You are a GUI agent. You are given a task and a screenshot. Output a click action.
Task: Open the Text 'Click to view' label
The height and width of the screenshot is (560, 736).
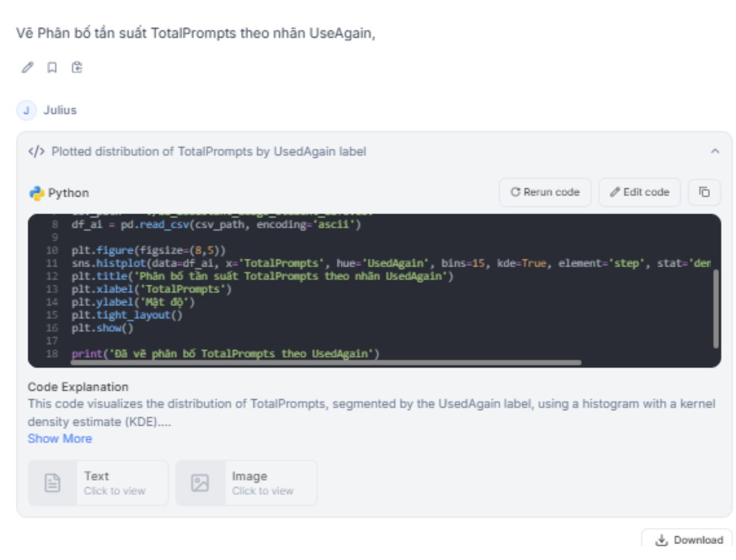pyautogui.click(x=115, y=491)
